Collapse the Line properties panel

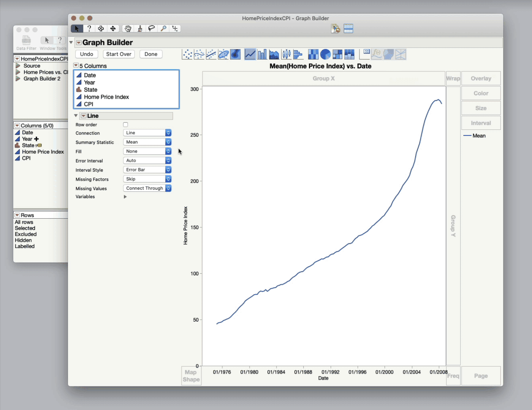click(x=76, y=116)
